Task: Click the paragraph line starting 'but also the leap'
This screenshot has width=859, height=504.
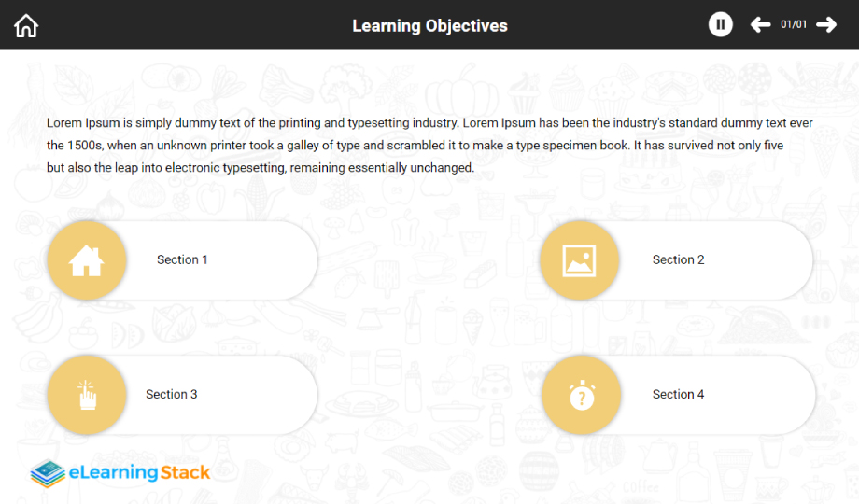Action: click(261, 168)
